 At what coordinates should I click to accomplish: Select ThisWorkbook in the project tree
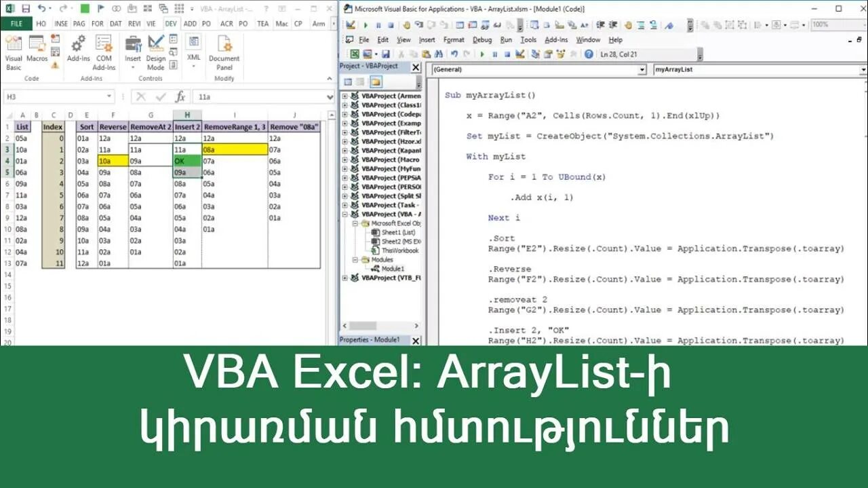400,250
